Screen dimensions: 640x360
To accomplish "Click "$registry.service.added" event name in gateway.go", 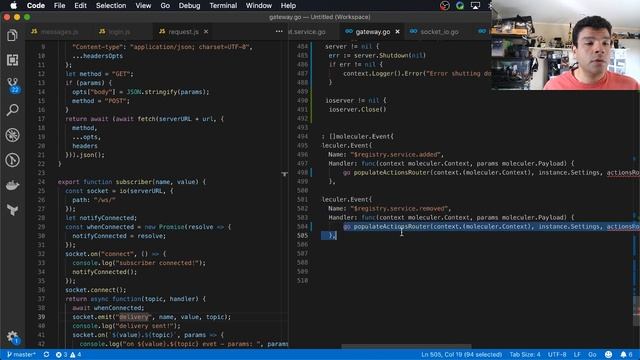I will pyautogui.click(x=396, y=154).
